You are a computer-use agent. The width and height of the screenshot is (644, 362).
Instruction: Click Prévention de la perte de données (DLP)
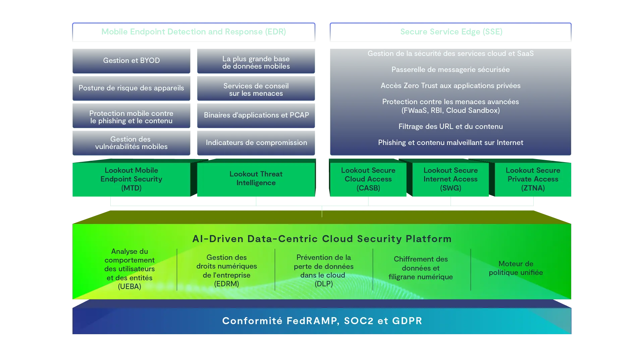point(324,271)
